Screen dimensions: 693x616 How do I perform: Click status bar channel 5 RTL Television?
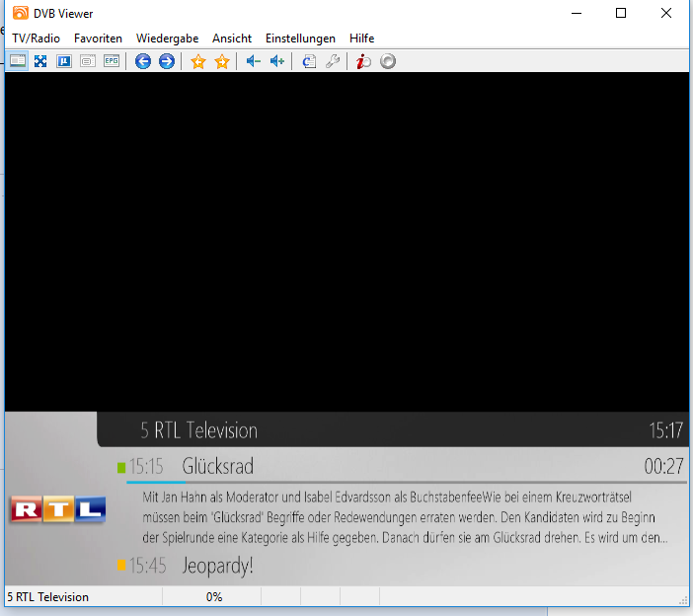(47, 597)
